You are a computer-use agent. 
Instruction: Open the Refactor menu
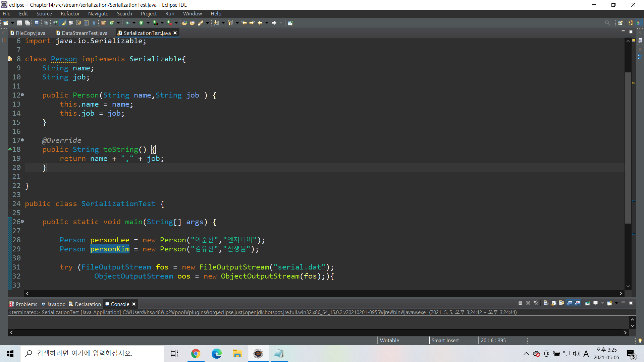click(70, 14)
